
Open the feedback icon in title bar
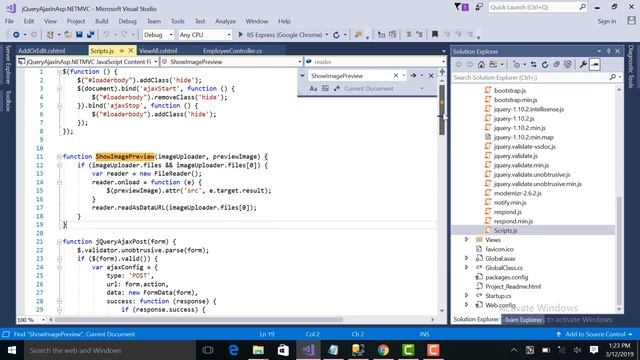(x=479, y=7)
